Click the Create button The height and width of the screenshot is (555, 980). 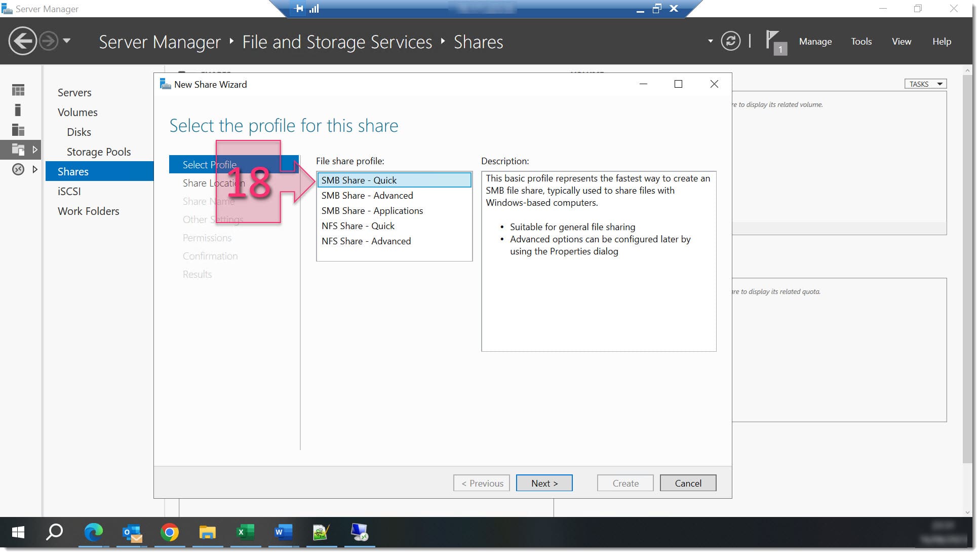click(625, 483)
